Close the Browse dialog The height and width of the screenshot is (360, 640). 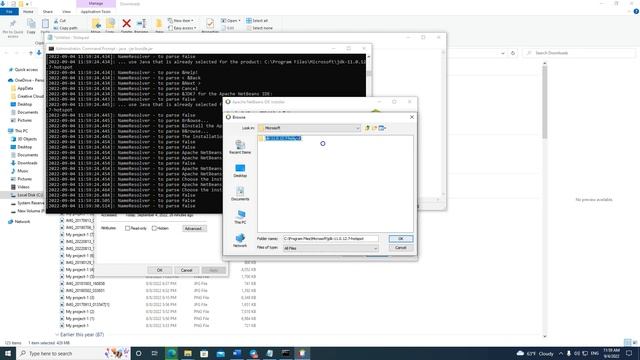click(411, 117)
